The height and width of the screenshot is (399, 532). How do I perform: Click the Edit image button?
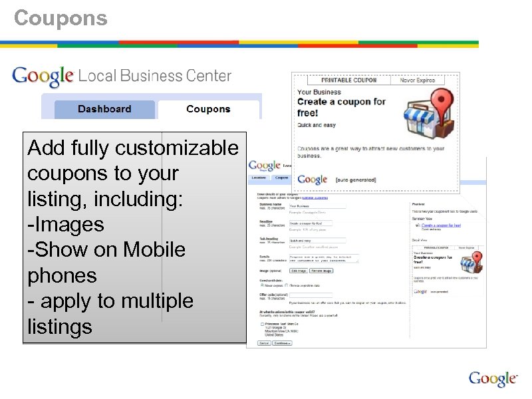coord(299,270)
